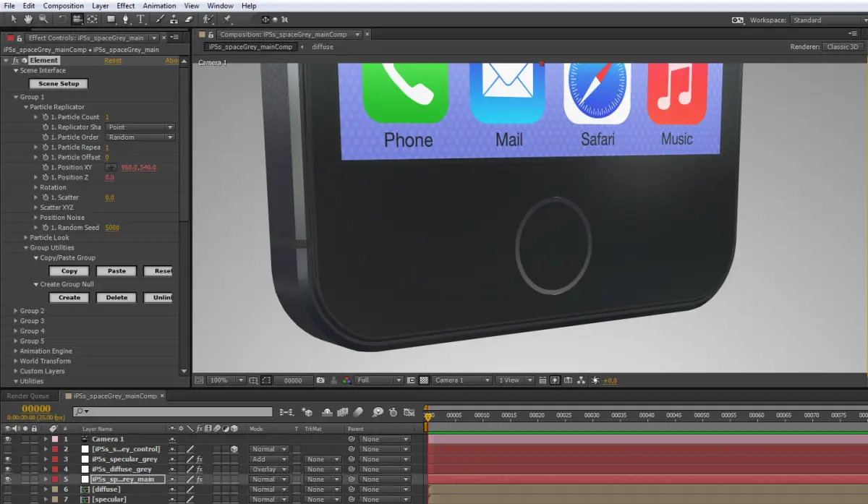This screenshot has width=868, height=504.
Task: Switch to the Render Queue tab
Action: pyautogui.click(x=28, y=396)
